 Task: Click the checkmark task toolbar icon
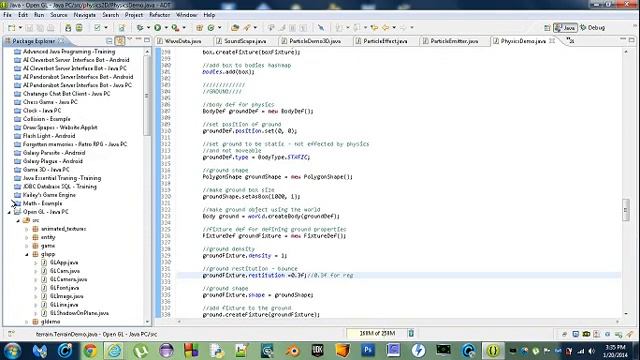click(x=97, y=28)
